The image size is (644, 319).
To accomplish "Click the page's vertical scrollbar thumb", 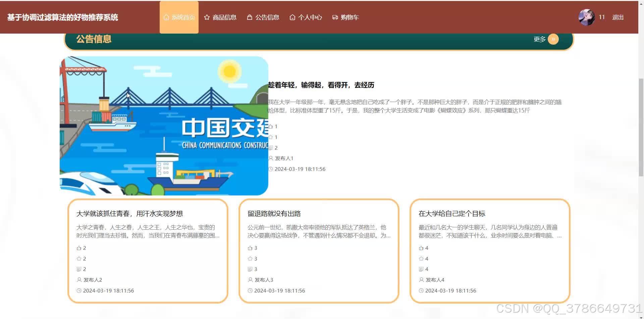I will pos(641,127).
